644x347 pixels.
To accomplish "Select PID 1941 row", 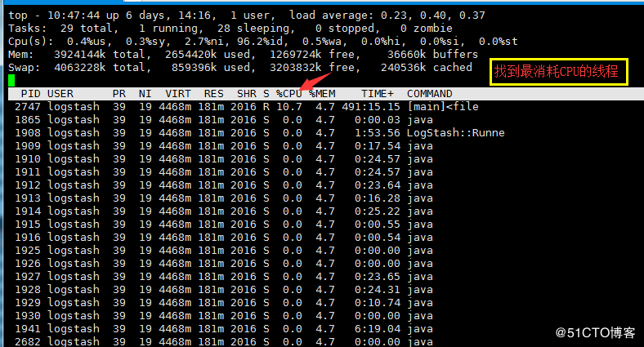I will 224,329.
